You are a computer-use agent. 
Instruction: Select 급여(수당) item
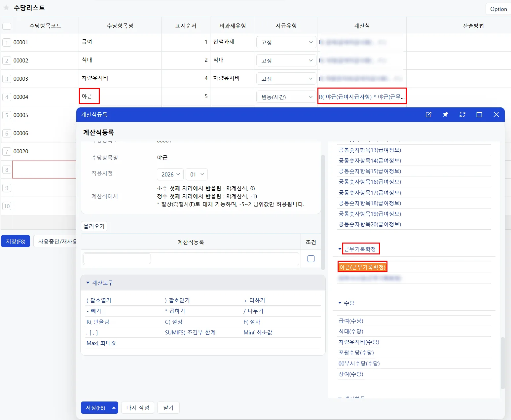click(351, 321)
